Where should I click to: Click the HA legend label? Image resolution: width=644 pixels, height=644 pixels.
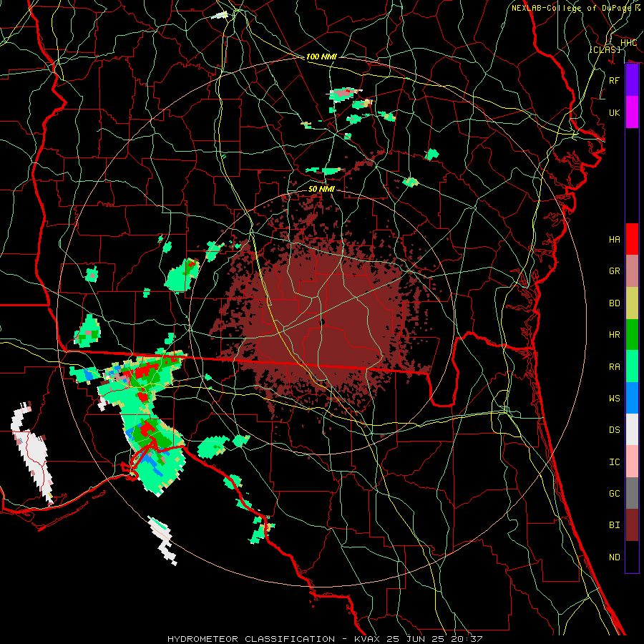pos(615,240)
